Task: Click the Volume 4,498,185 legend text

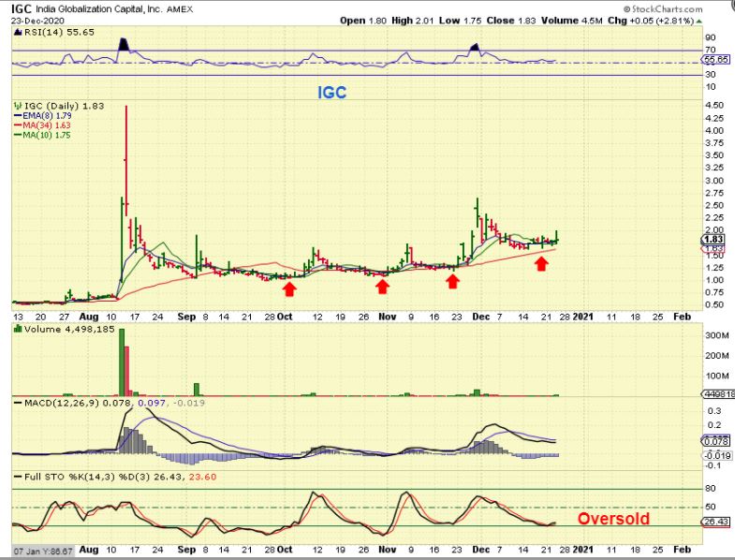Action: 69,330
